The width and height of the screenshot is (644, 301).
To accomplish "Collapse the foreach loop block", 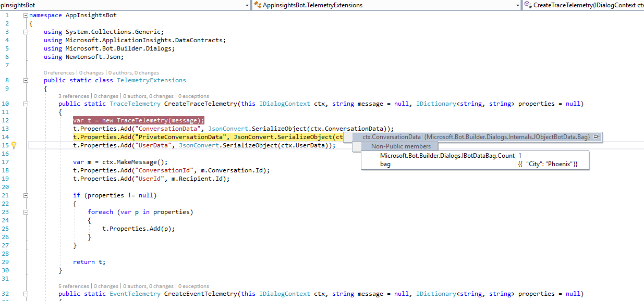I will 25,211.
